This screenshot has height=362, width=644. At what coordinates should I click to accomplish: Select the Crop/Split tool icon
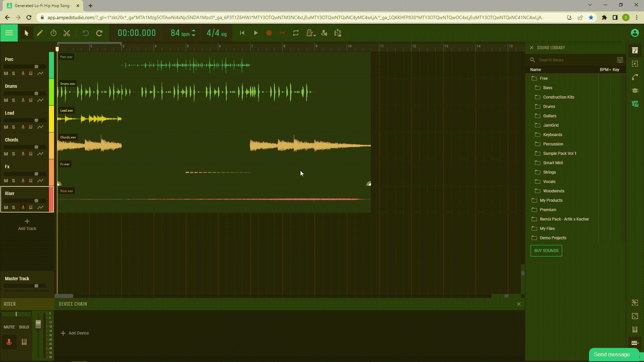66,33
